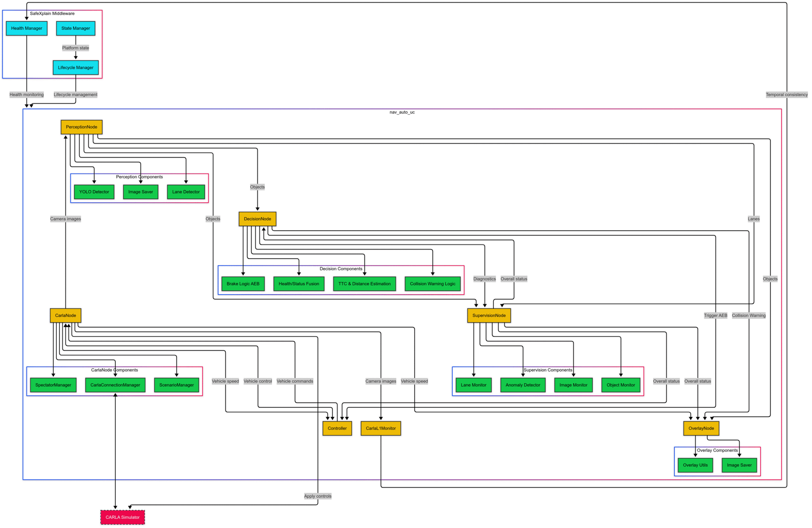Viewport: 812px width, 528px height.
Task: Click the CarlaNode block
Action: (x=65, y=315)
